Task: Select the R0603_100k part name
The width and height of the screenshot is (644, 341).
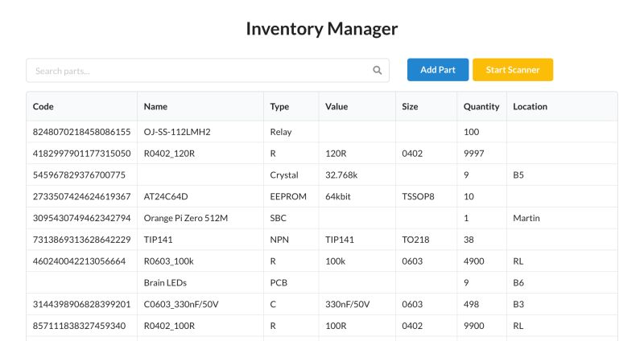Action: click(x=168, y=261)
